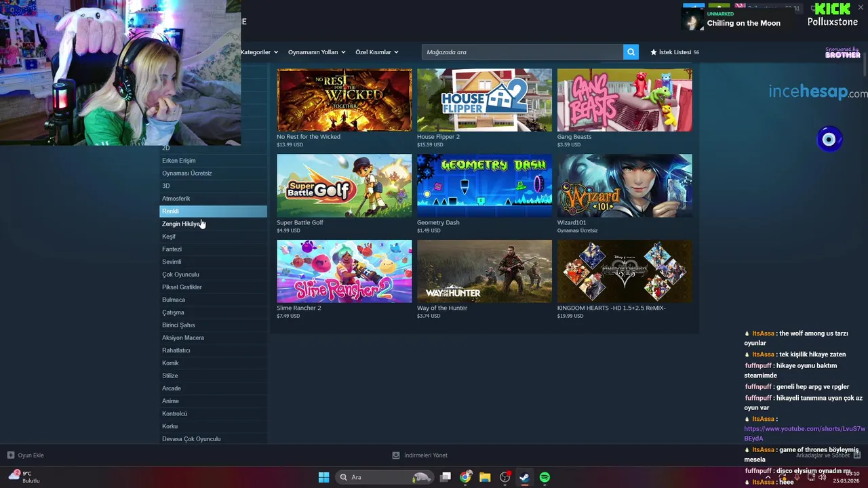Select the highlighted Renkli tag
The width and height of the screenshot is (868, 488).
[213, 211]
